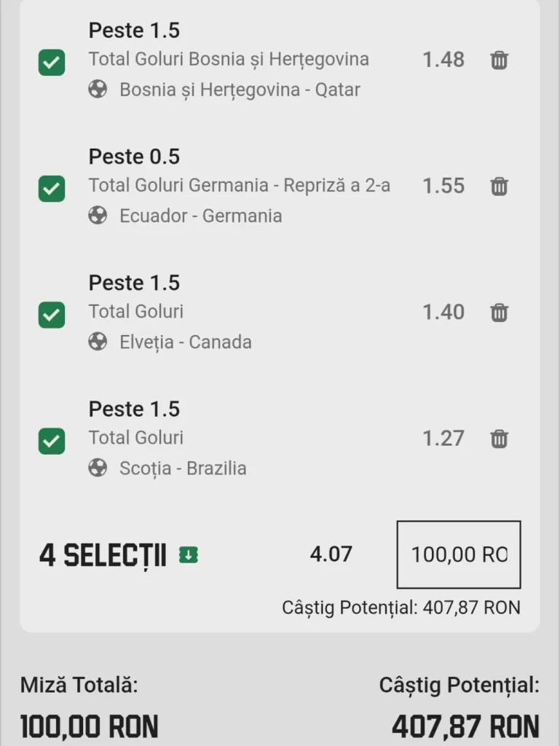Click the 4 SELECȚII heading

coord(103,555)
